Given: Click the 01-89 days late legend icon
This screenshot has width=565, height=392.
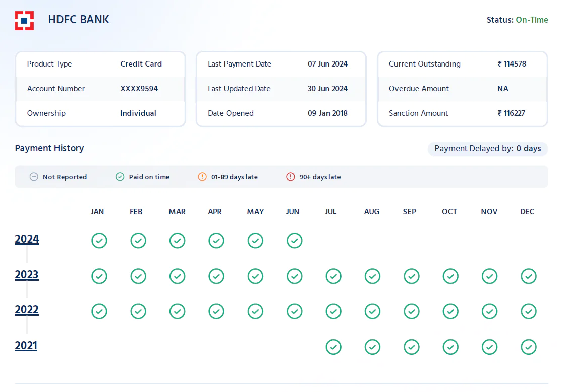Looking at the screenshot, I should (x=202, y=177).
